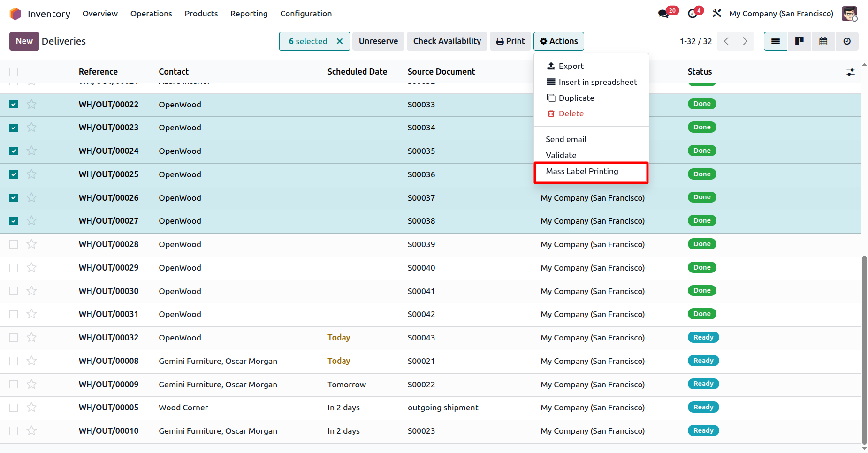Screen dimensions: 868x453
Task: Open the Calendar view
Action: point(823,41)
